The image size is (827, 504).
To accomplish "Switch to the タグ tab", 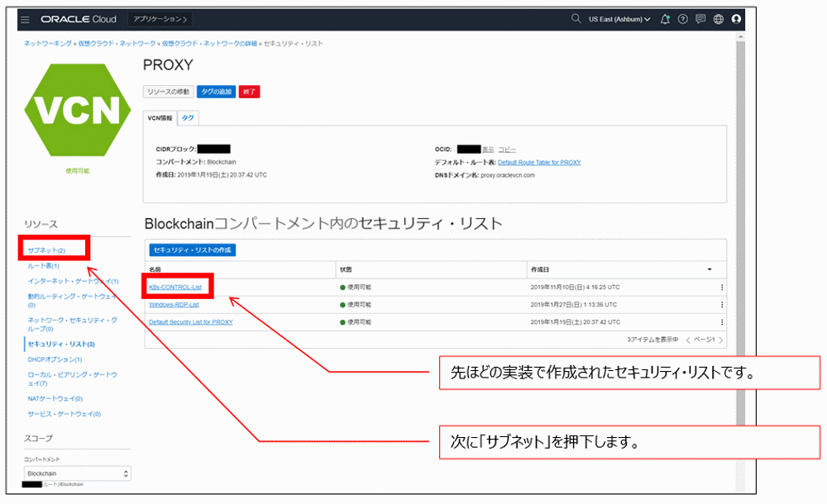I will click(187, 118).
